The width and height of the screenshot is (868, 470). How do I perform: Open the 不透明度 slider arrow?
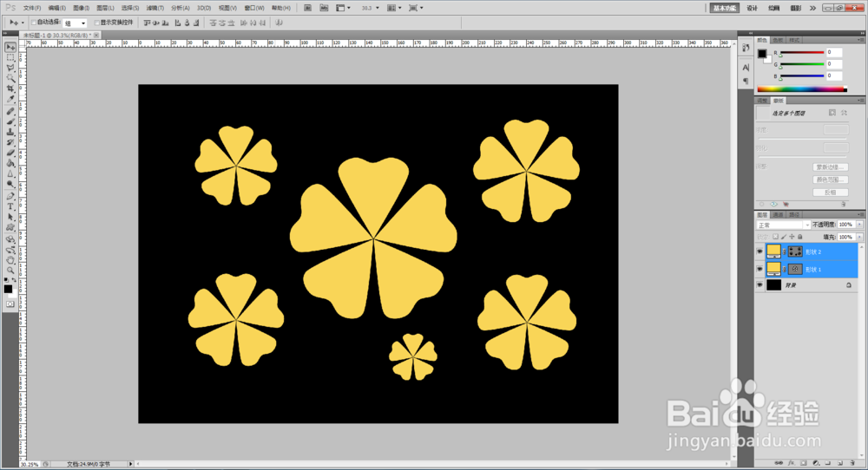pyautogui.click(x=859, y=225)
